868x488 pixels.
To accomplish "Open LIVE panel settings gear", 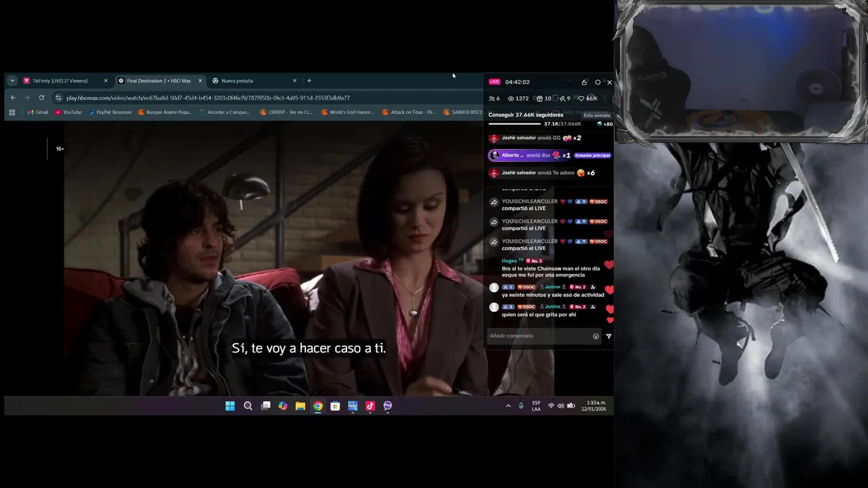I will (597, 82).
